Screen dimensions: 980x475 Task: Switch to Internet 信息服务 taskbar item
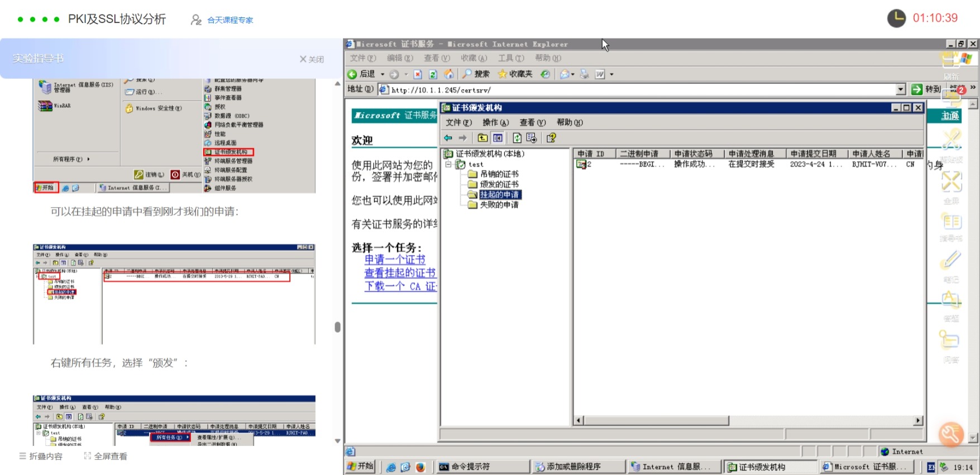coord(675,467)
